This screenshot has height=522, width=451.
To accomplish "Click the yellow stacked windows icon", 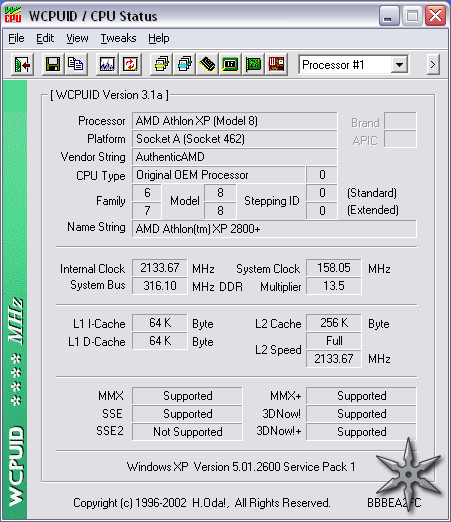I will [161, 64].
